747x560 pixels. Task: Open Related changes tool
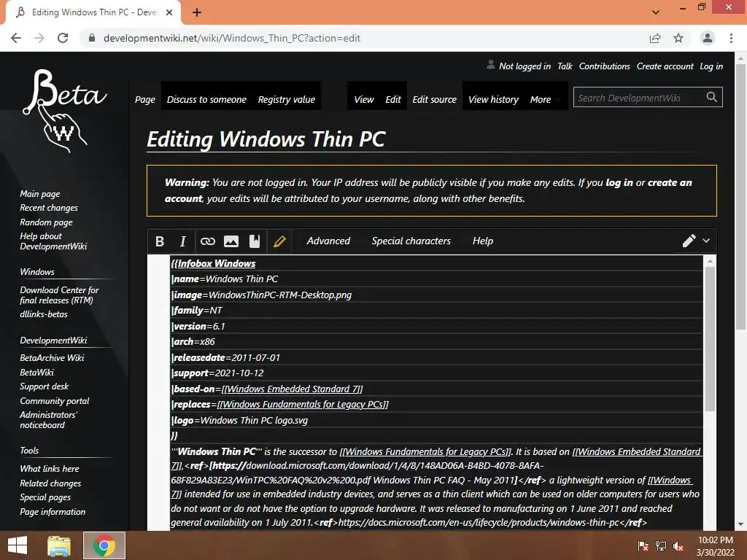coord(50,483)
